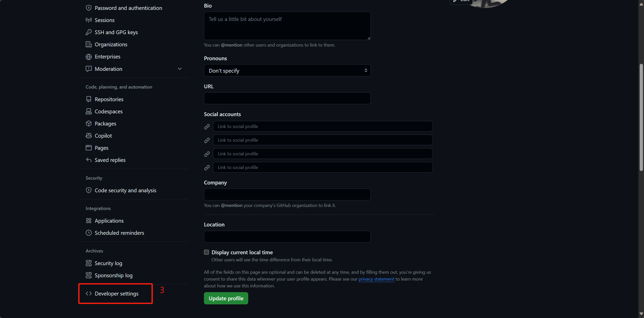Click the Update profile button

click(226, 298)
